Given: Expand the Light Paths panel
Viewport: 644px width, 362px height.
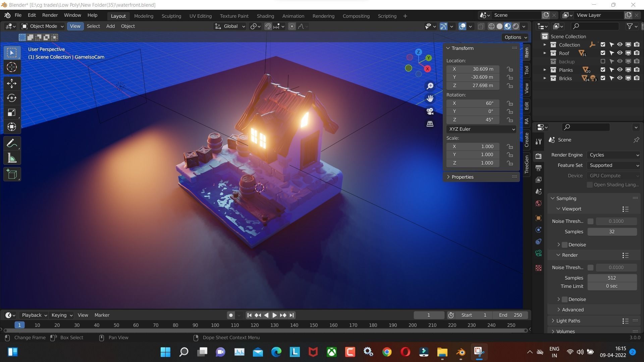Looking at the screenshot, I should tap(568, 321).
